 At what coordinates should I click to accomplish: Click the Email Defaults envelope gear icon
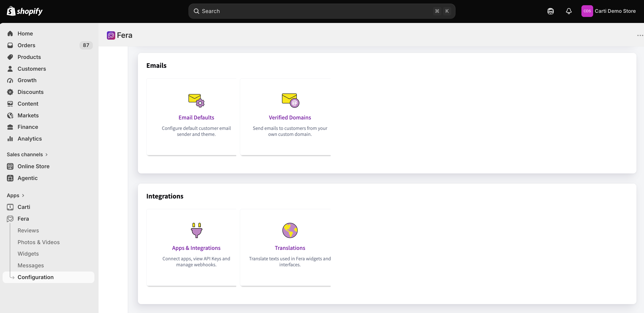coord(196,100)
